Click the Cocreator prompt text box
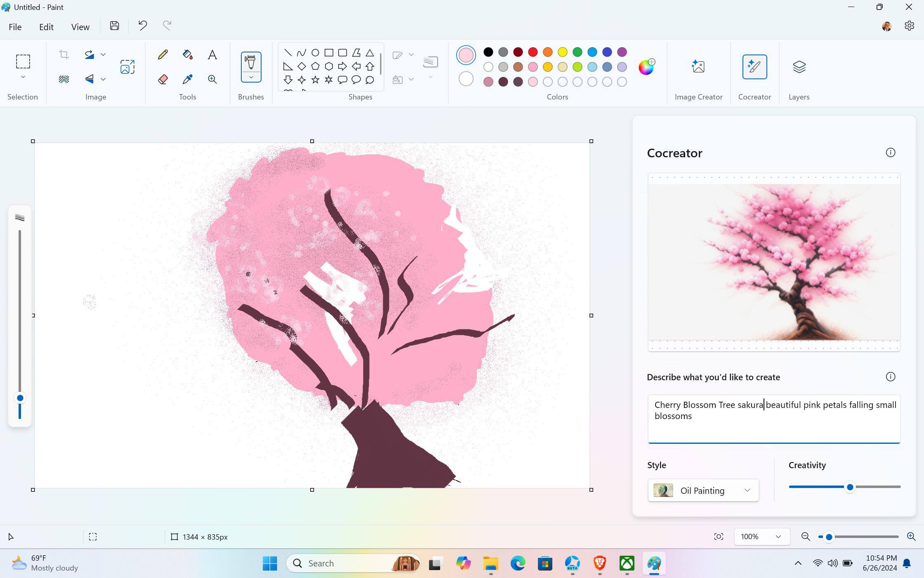924x578 pixels. point(773,419)
